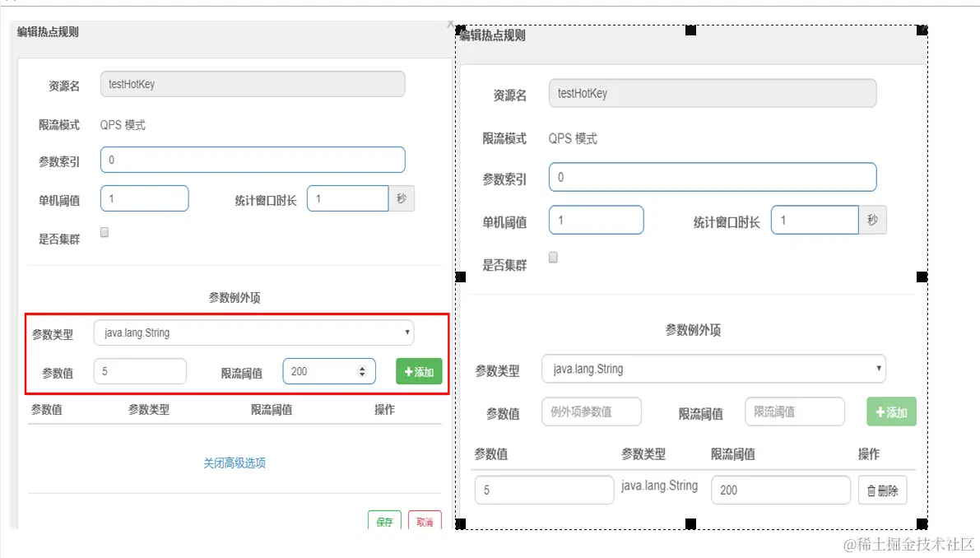Click the 秒 unit label in left dialog

tap(402, 198)
